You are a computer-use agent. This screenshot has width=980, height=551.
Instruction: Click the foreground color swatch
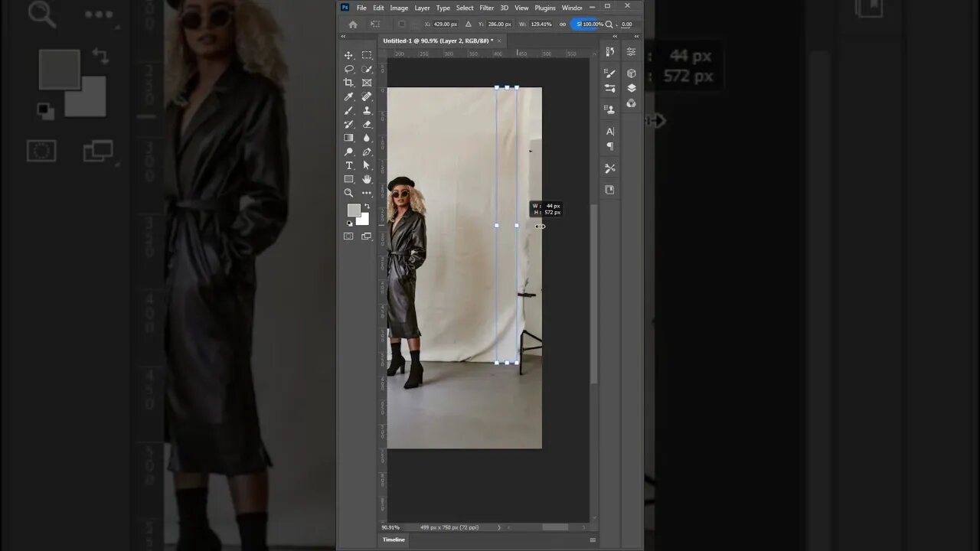click(354, 210)
